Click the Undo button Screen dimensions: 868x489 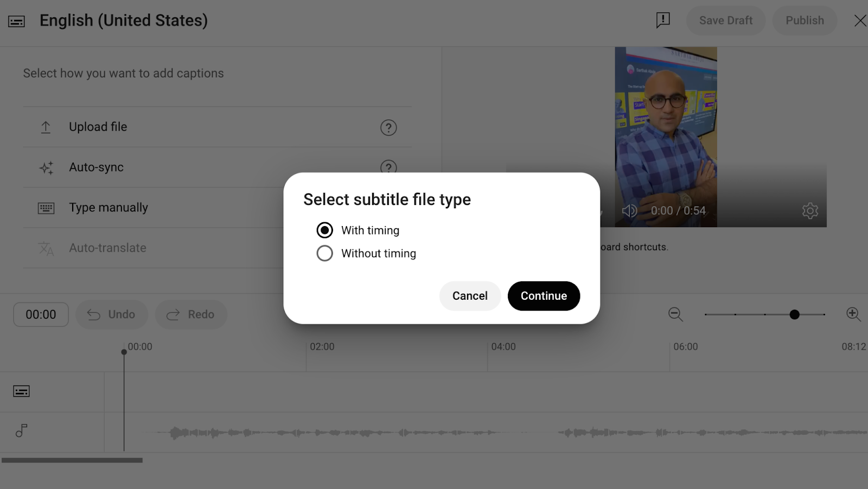tap(111, 314)
